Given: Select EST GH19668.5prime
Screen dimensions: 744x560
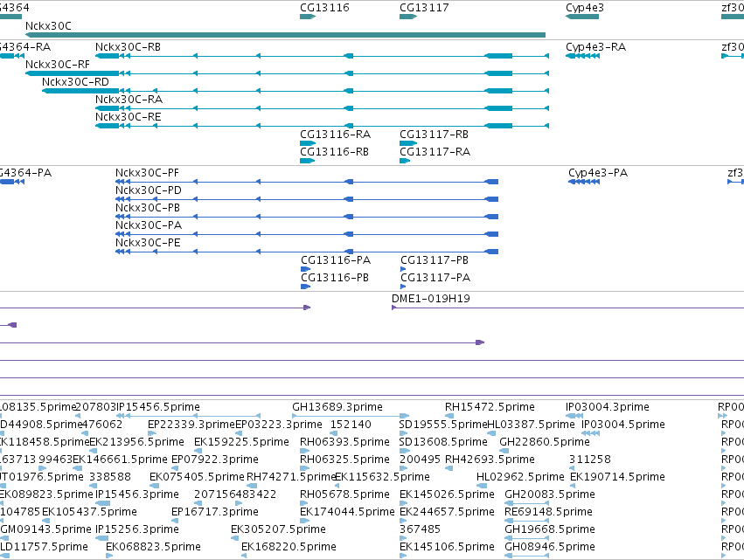Looking at the screenshot, I should tap(550, 530).
